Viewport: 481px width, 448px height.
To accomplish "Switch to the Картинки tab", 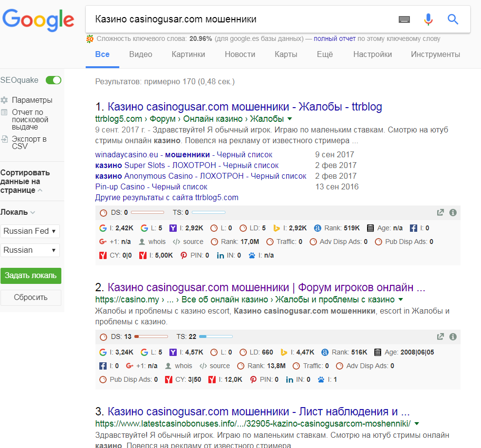I will pyautogui.click(x=188, y=55).
